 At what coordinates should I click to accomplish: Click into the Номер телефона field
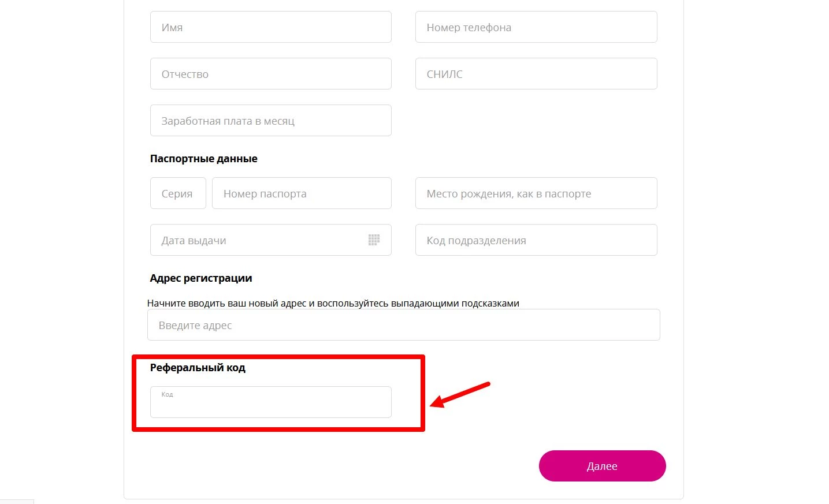tap(536, 27)
